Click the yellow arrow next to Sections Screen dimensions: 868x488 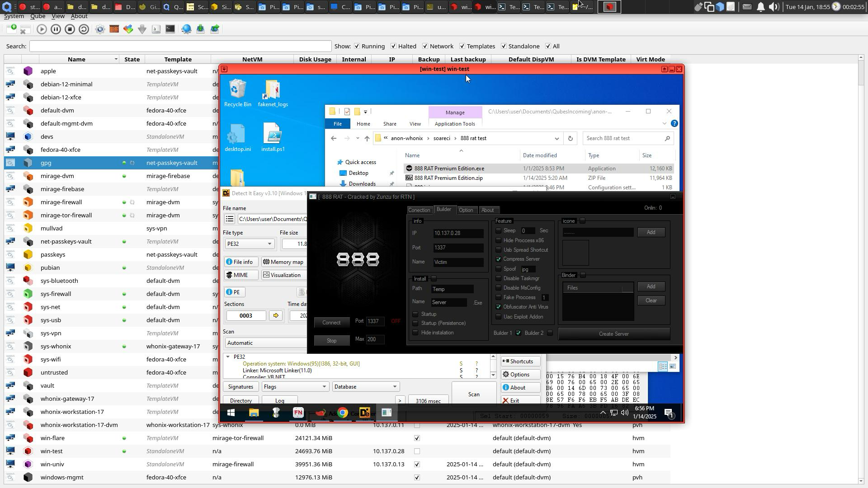(x=276, y=315)
